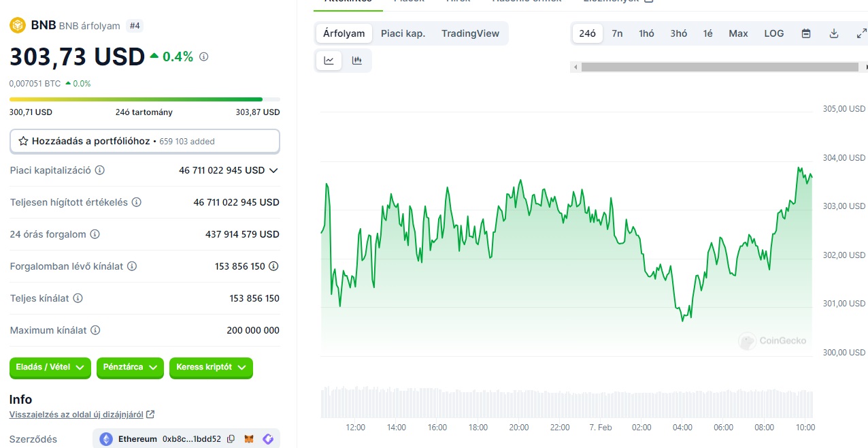
Task: Click the 305,00 USD axis label
Action: click(844, 109)
